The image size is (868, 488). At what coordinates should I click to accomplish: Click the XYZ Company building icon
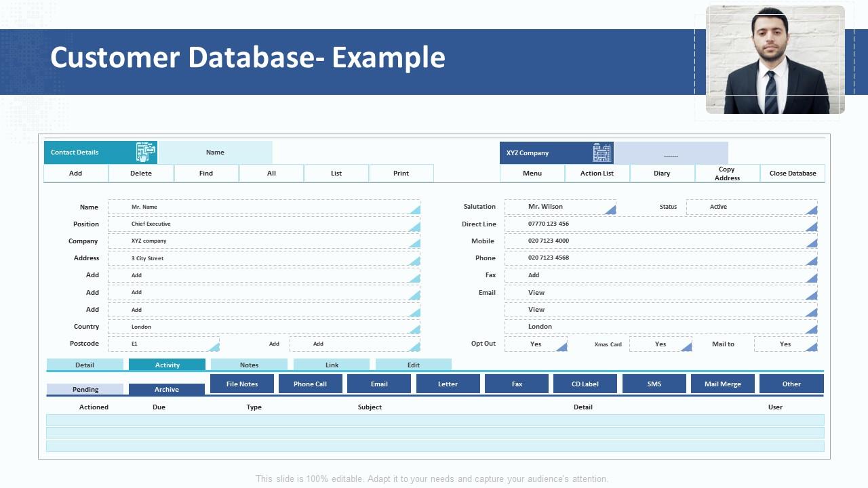(601, 152)
